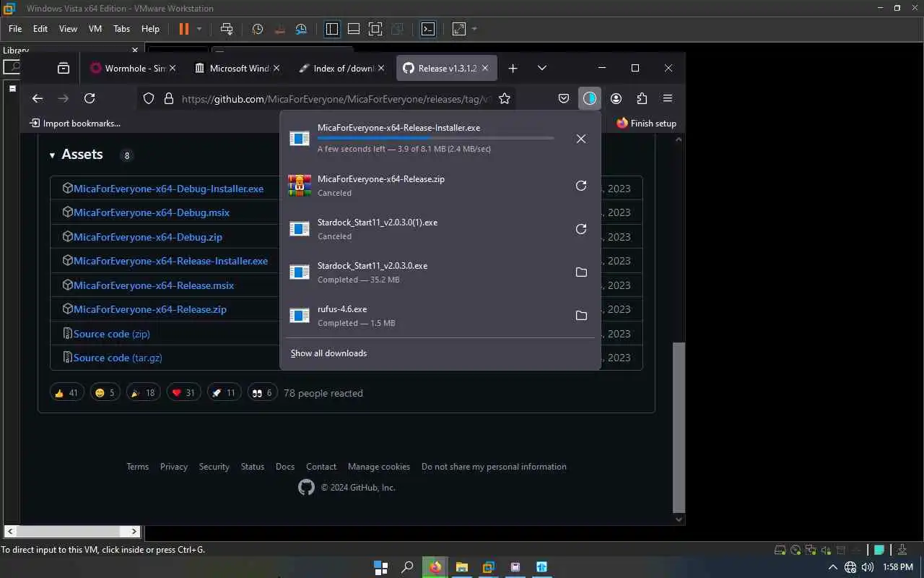The width and height of the screenshot is (924, 578).
Task: Click Show all downloads
Action: pyautogui.click(x=328, y=353)
